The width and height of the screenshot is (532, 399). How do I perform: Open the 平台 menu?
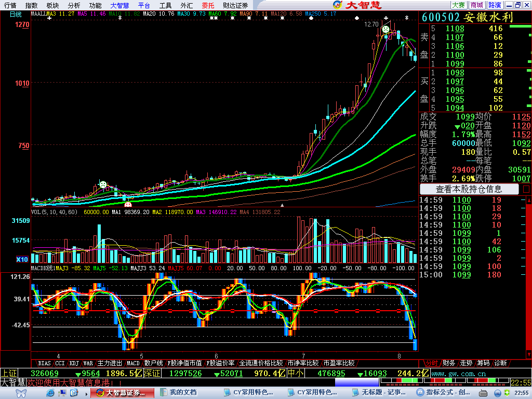pyautogui.click(x=144, y=5)
